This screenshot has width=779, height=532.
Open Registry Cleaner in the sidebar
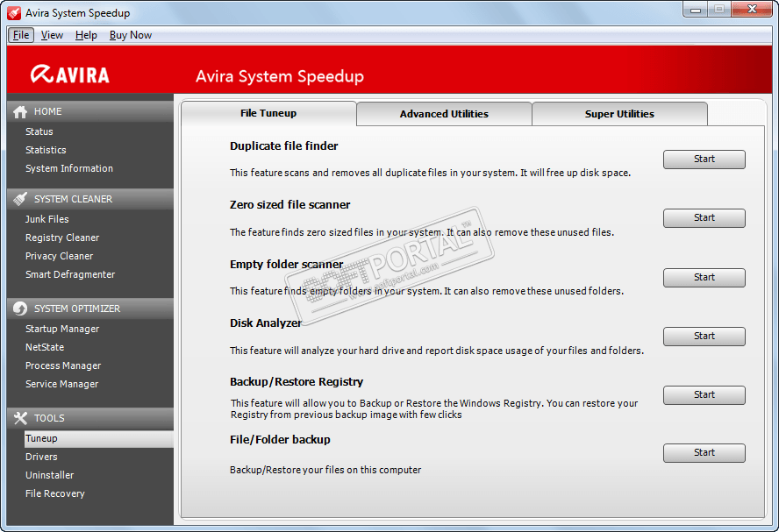62,238
